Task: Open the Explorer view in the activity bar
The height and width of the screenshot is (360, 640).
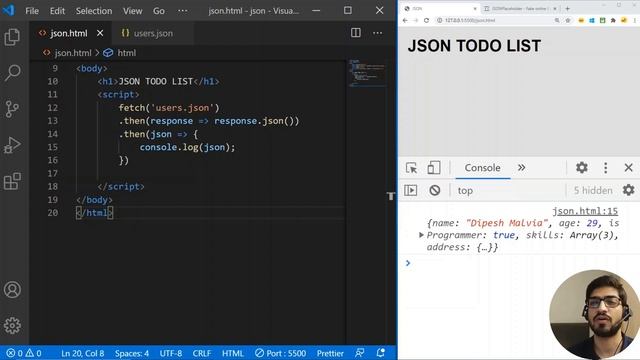Action: 12,37
